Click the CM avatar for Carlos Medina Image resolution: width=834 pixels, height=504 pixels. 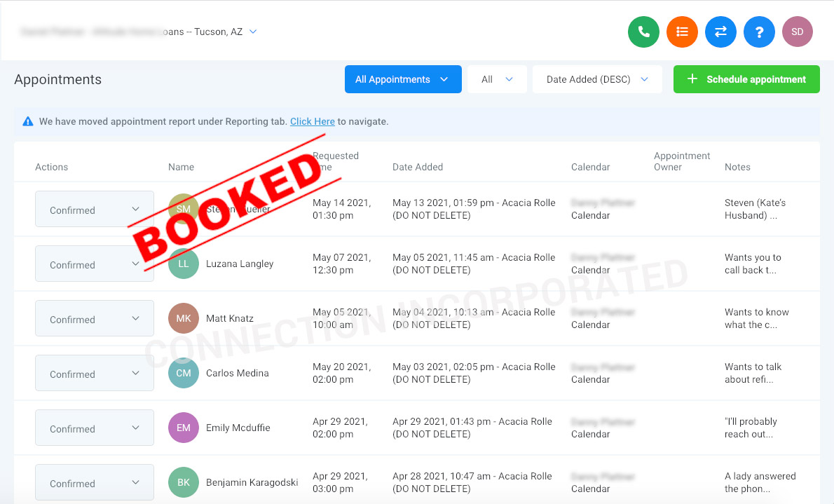click(184, 373)
